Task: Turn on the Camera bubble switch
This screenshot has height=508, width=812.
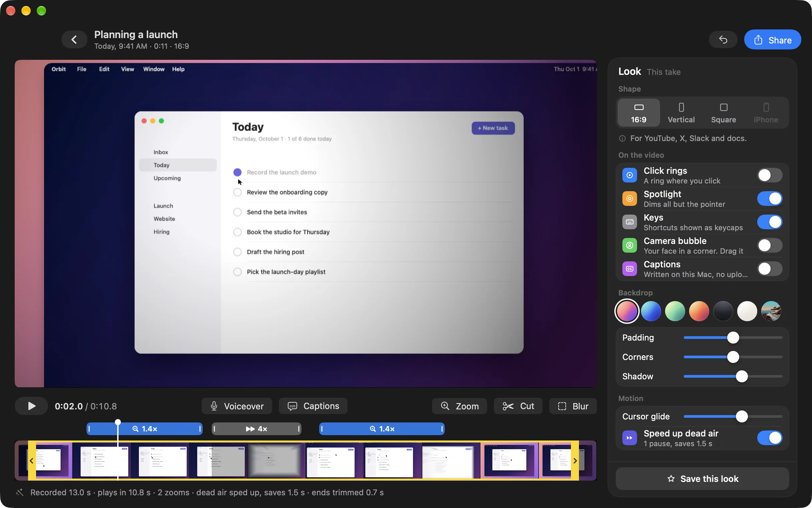Action: coord(770,246)
